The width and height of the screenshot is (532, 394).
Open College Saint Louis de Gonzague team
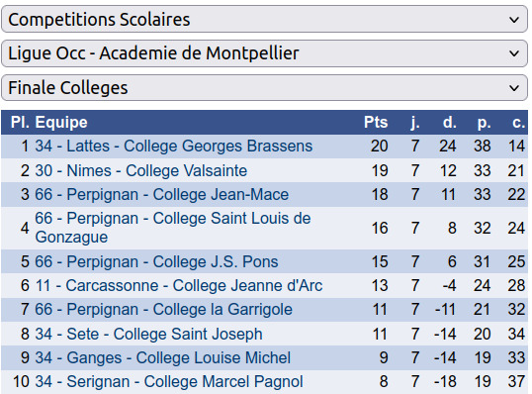coord(173,228)
